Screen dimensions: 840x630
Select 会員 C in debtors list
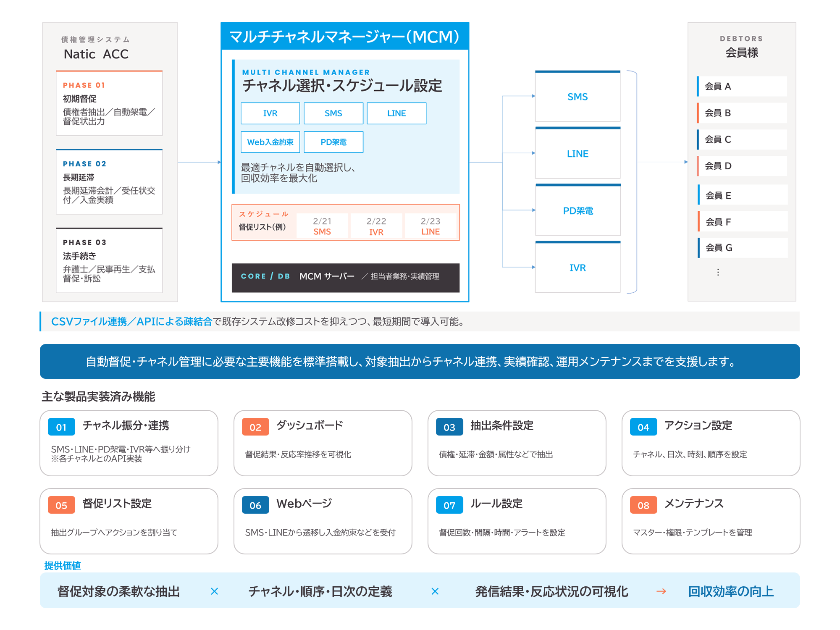pyautogui.click(x=742, y=139)
